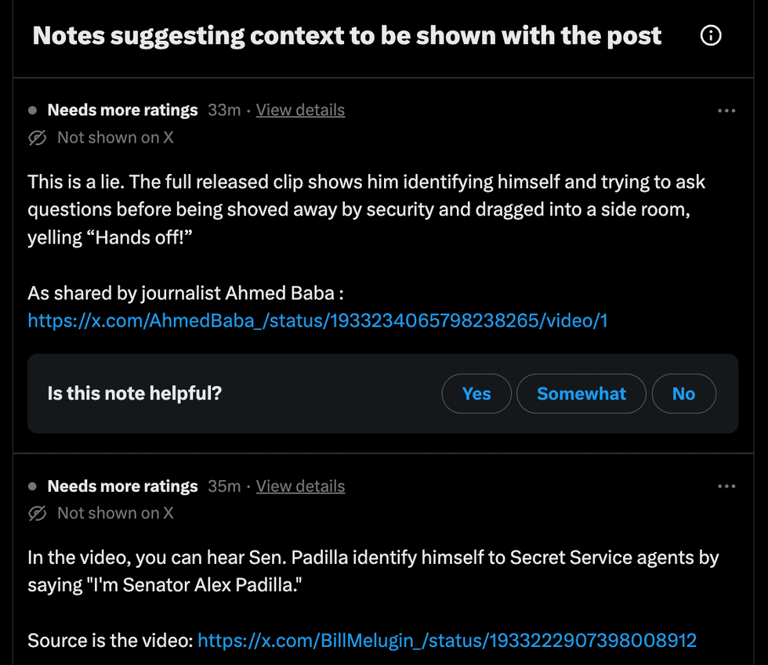
Task: Open the three-dot menu on the first note
Action: point(726,111)
